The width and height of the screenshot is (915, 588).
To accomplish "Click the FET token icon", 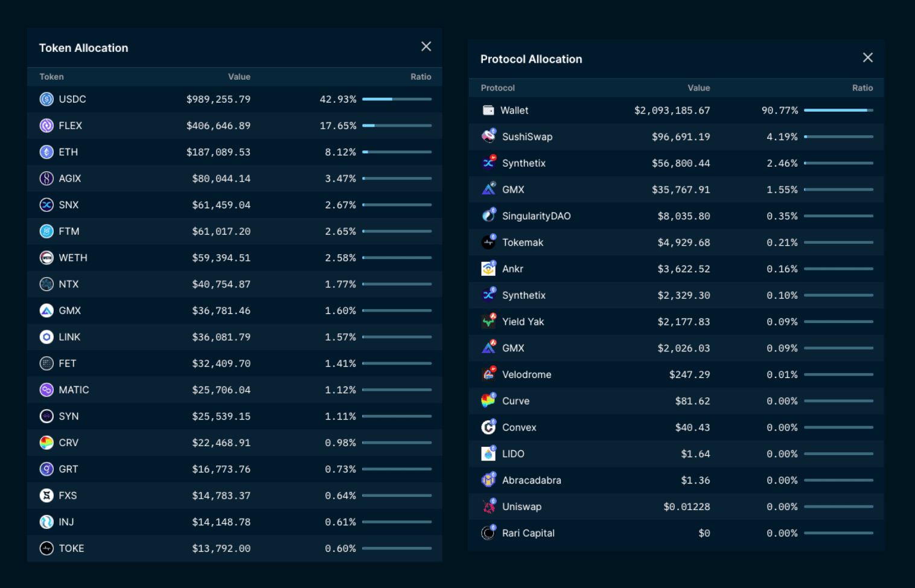I will (46, 363).
